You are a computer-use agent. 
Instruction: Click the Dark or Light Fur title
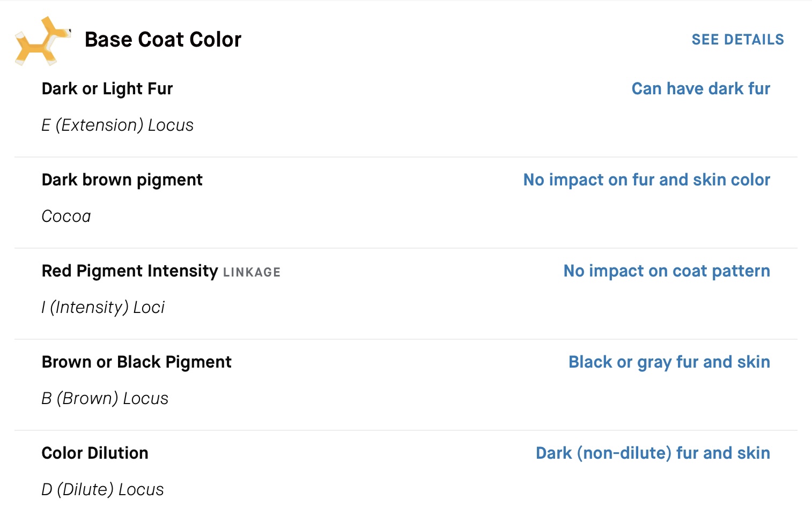point(107,89)
